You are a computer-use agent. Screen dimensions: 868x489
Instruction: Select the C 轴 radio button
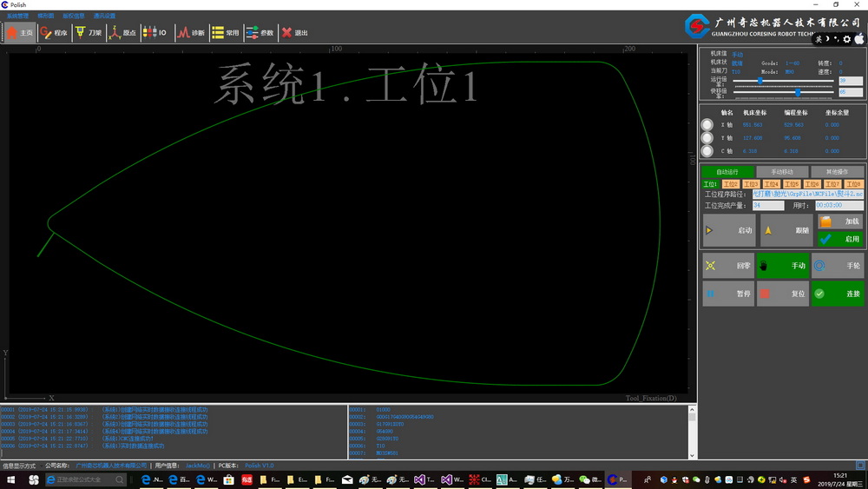pyautogui.click(x=707, y=151)
